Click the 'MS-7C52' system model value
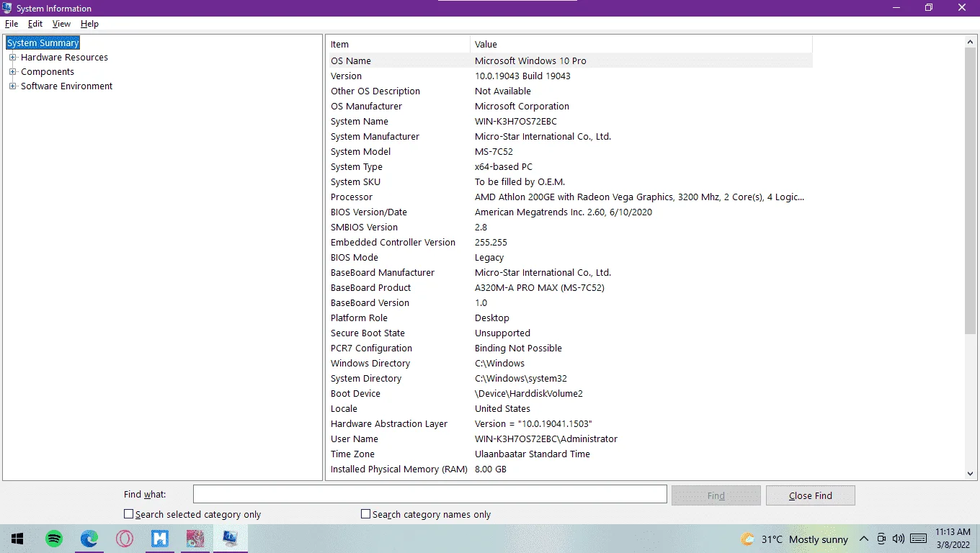The image size is (980, 553). coord(494,152)
